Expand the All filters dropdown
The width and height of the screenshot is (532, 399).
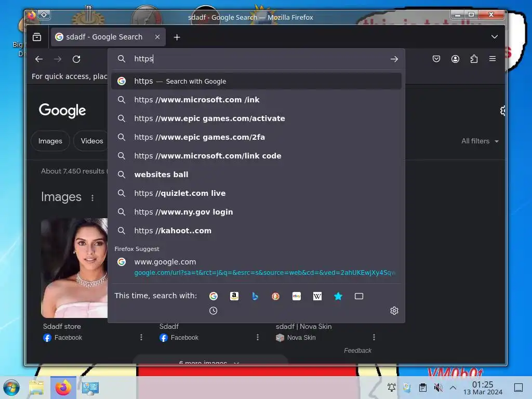click(480, 141)
